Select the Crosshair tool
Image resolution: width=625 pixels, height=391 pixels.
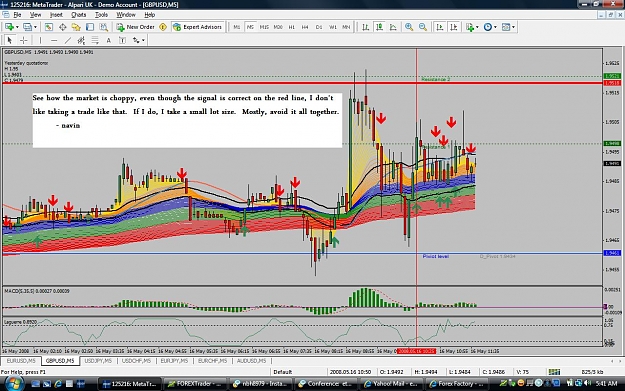point(24,40)
